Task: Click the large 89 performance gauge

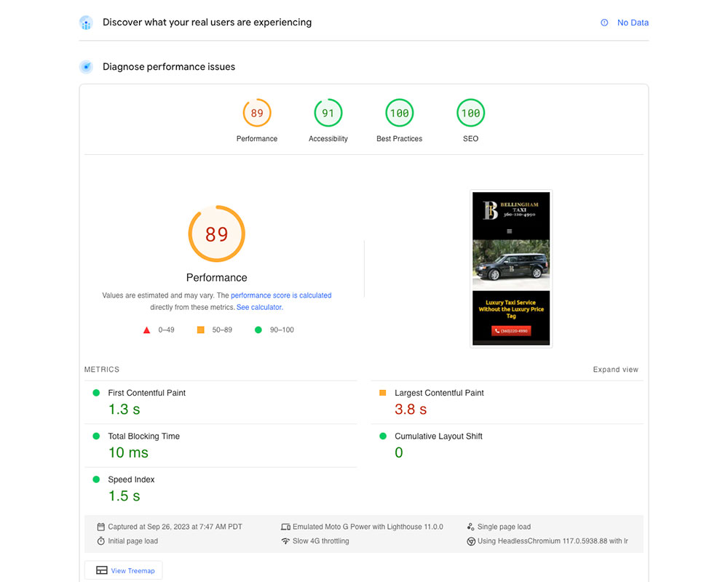Action: (x=217, y=234)
